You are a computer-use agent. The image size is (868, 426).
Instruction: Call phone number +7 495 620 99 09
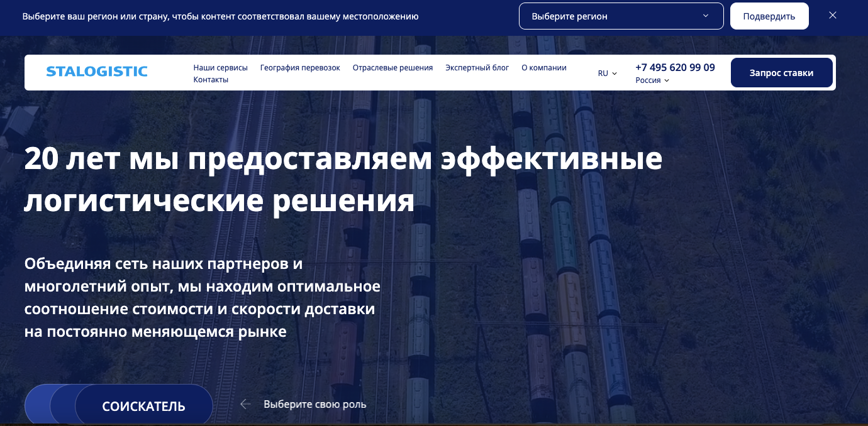(675, 67)
